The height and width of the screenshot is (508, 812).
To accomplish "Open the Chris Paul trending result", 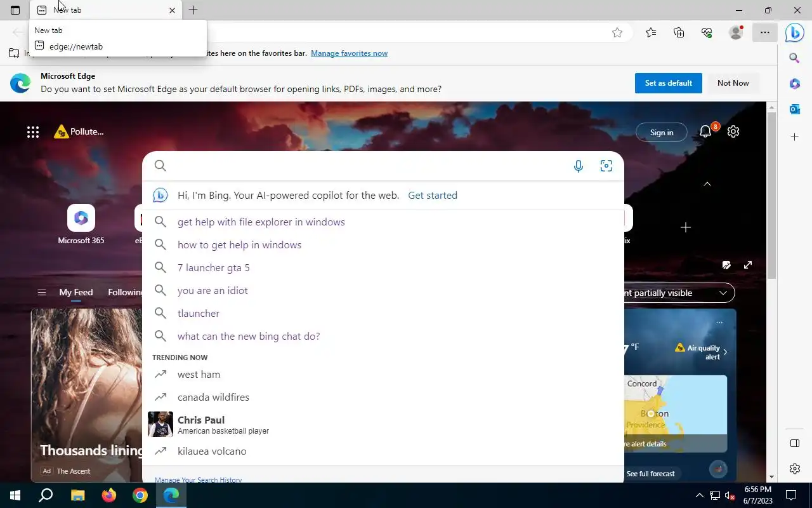I will point(383,424).
